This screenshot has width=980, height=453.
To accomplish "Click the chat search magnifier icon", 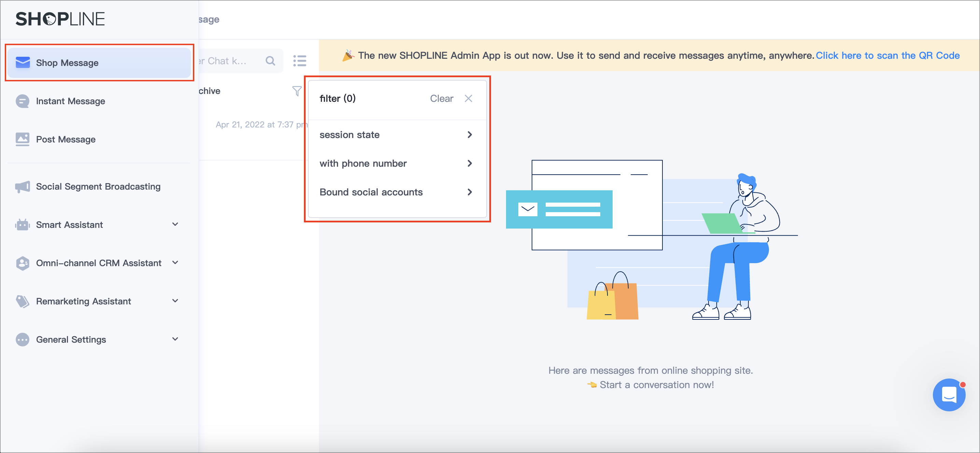I will click(x=270, y=61).
